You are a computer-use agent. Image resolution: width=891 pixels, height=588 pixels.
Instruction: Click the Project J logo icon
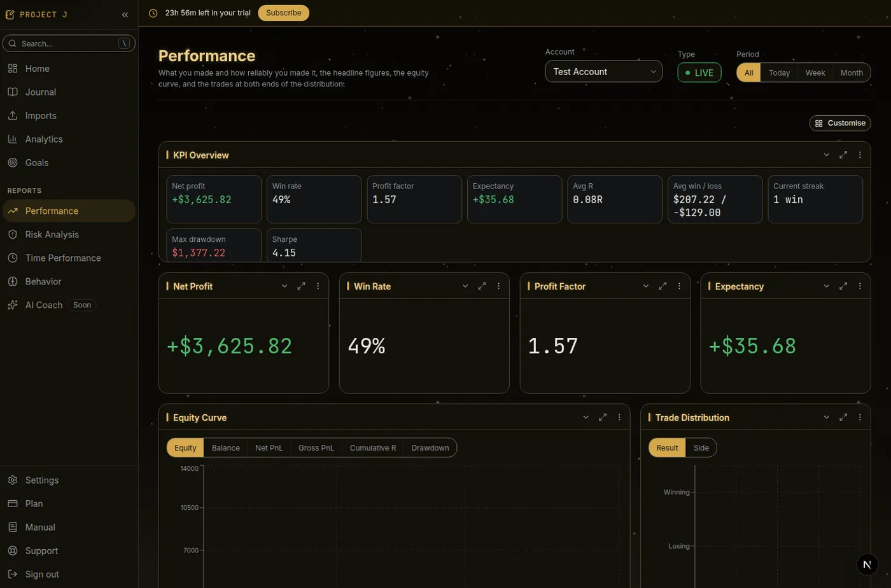coord(10,15)
